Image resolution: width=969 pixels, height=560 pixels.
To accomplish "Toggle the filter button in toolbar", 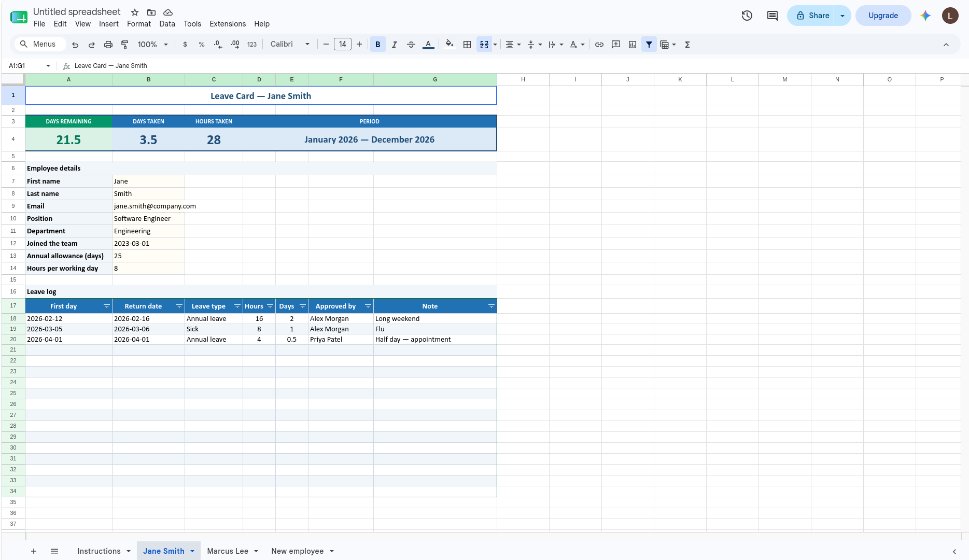I will tap(649, 45).
